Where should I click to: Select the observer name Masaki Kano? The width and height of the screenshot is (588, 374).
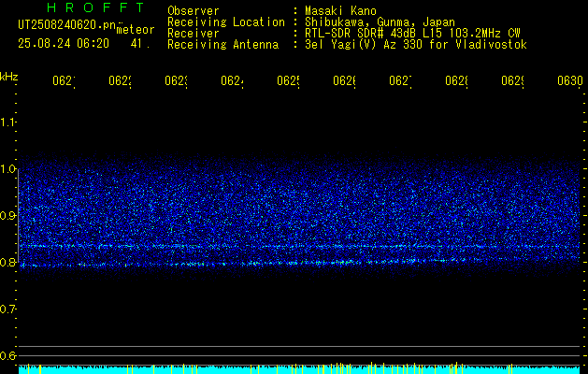(x=340, y=10)
